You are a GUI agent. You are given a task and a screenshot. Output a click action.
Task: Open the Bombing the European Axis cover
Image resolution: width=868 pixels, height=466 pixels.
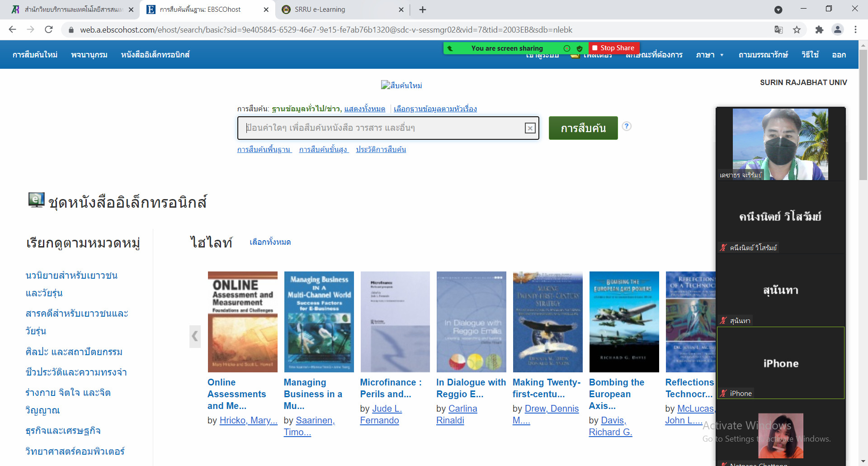624,322
